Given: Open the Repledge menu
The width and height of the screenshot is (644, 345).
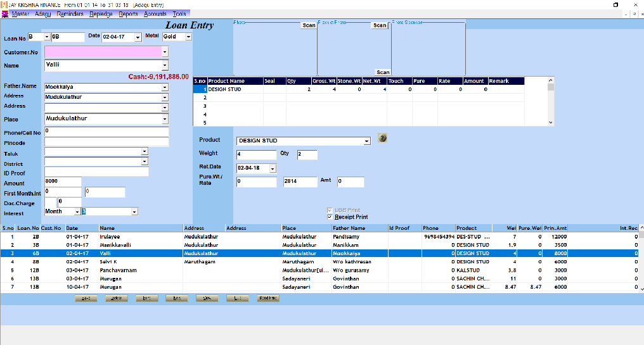Looking at the screenshot, I should [x=101, y=14].
